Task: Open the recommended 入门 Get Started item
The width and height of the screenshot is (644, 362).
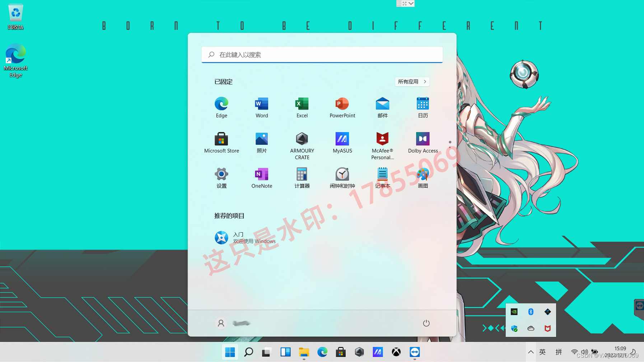Action: click(x=246, y=238)
